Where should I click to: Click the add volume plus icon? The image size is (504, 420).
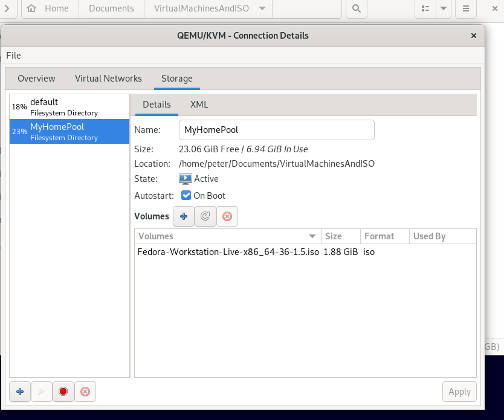(184, 216)
